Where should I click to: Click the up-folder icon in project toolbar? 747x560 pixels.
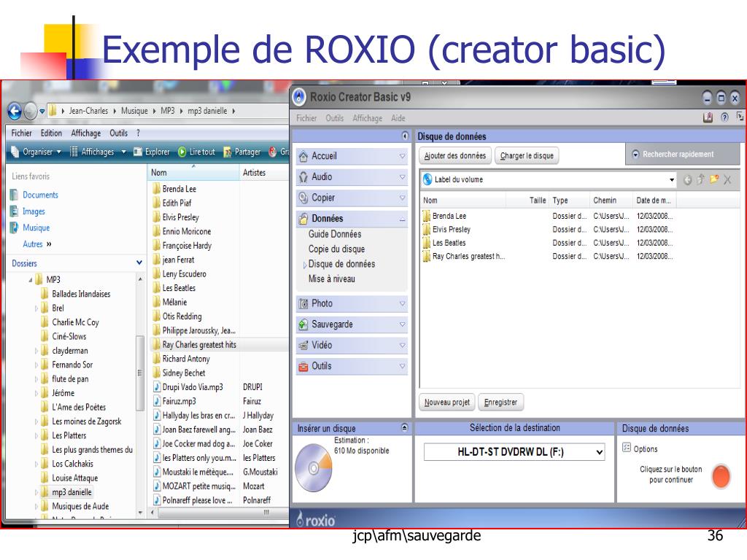point(700,180)
